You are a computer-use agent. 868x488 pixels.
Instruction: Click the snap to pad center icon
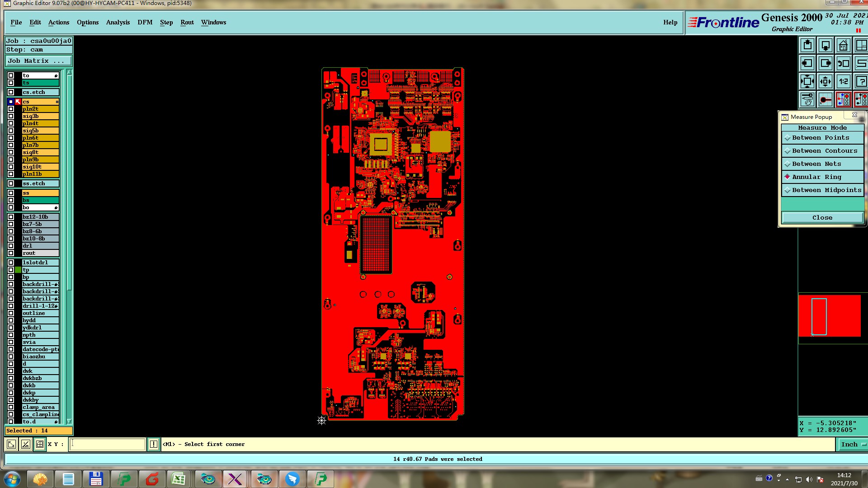(825, 99)
